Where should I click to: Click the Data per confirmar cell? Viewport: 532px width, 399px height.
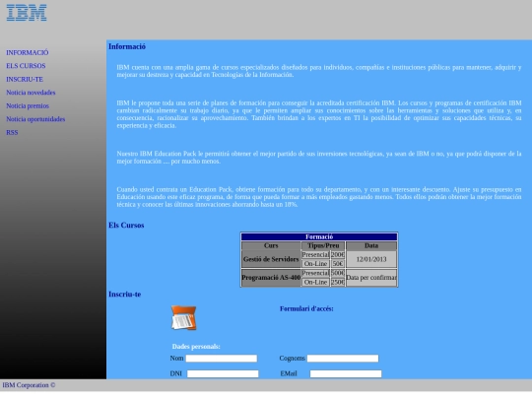371,278
